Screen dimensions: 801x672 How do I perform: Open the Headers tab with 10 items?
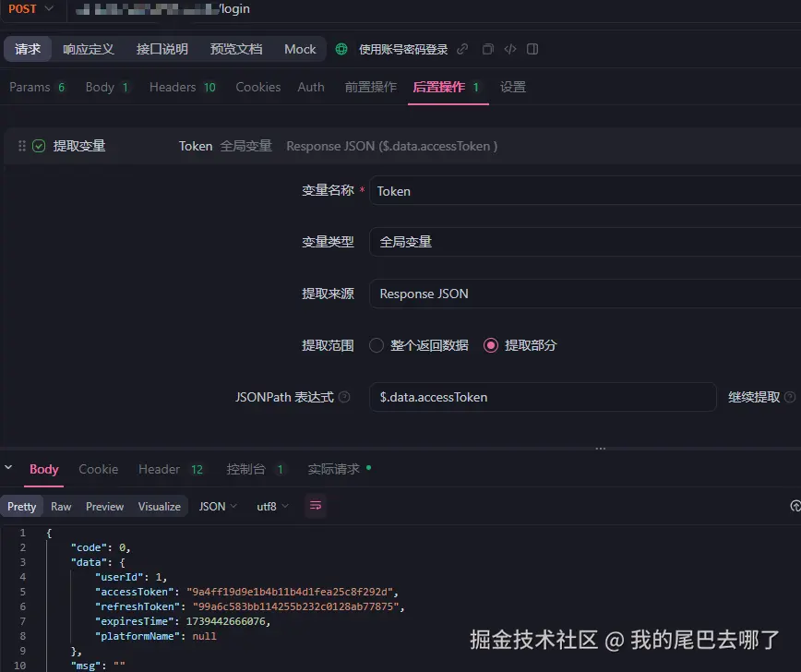pyautogui.click(x=183, y=87)
